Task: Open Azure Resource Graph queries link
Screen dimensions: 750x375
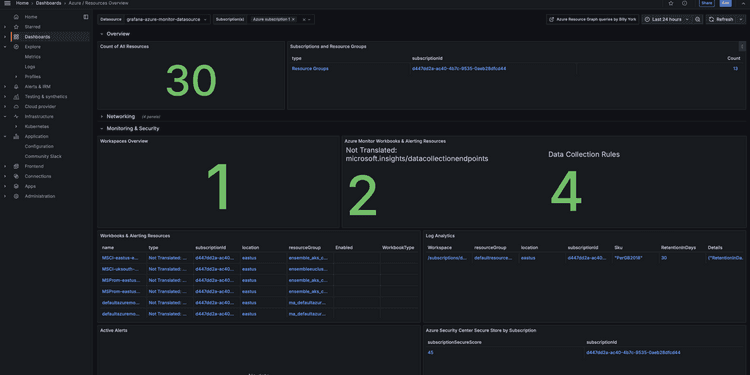Action: click(592, 20)
